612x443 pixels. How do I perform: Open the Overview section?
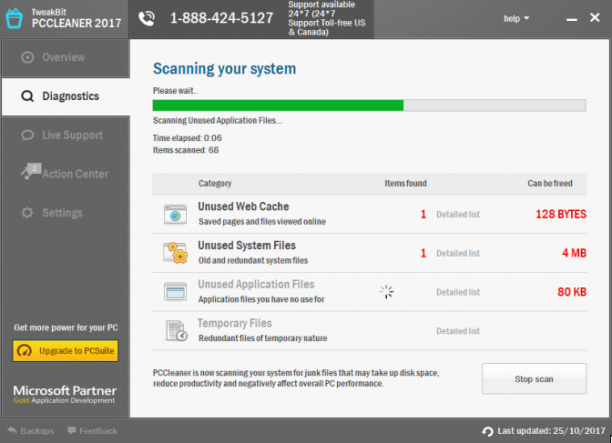66,57
